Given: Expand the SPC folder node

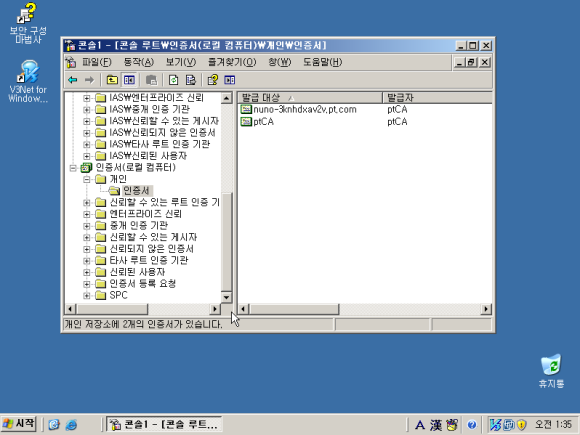Looking at the screenshot, I should pyautogui.click(x=87, y=296).
